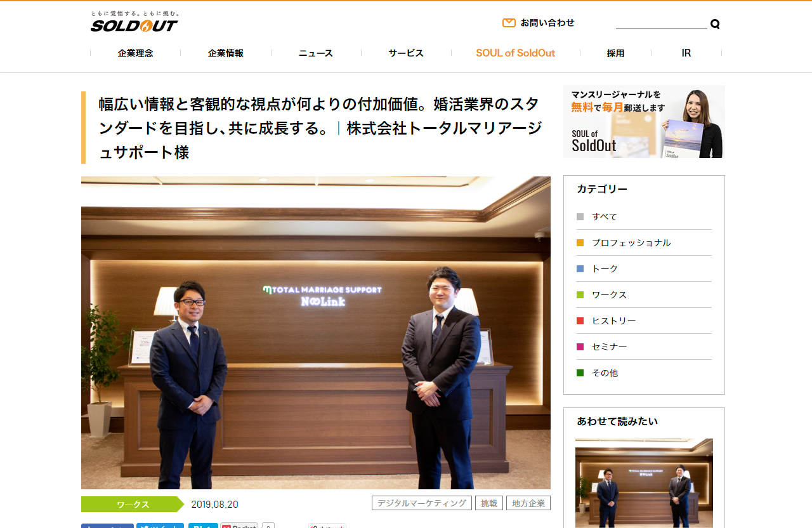Click the monthly journal free mailing banner
The image size is (812, 528).
(x=644, y=121)
